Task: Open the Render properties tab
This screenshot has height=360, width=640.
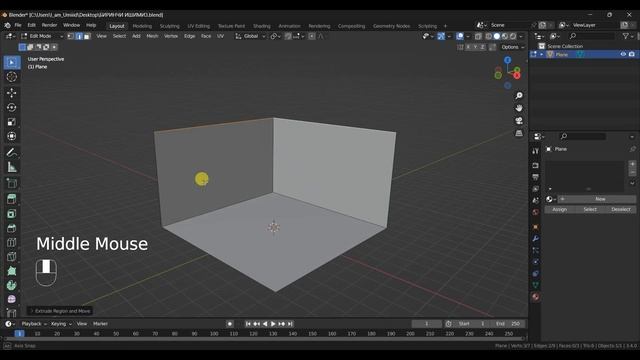Action: tap(536, 165)
